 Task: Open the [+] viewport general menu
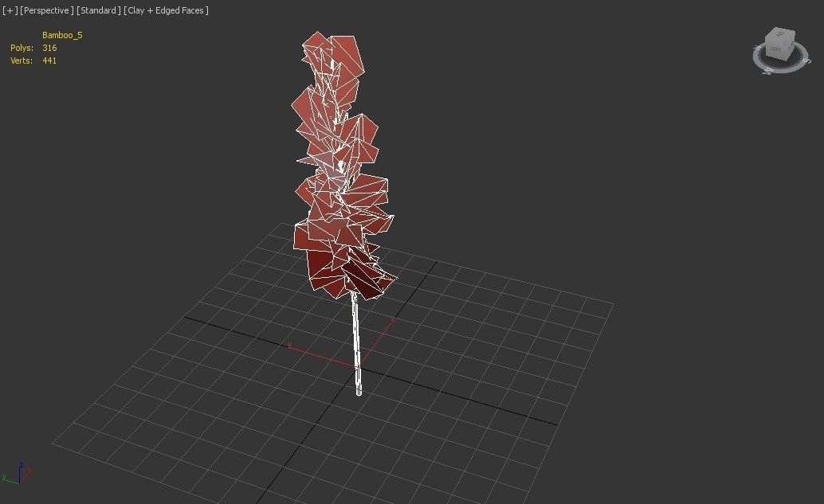(10, 10)
